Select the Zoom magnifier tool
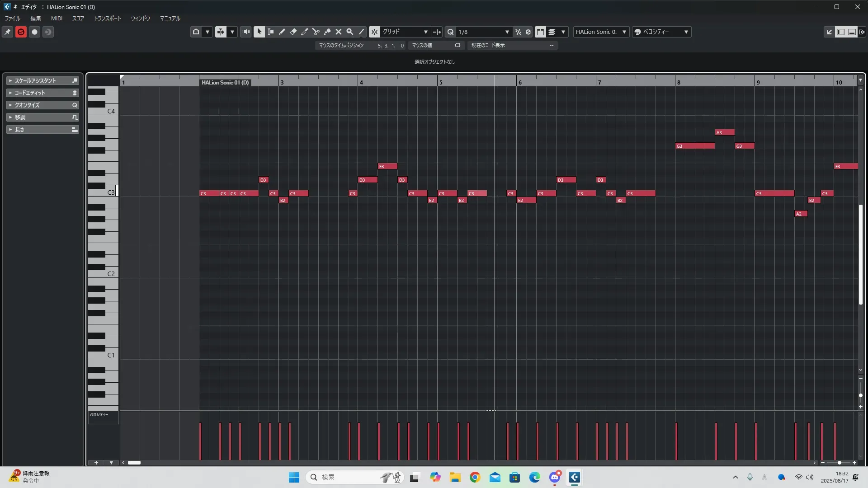Image resolution: width=868 pixels, height=488 pixels. 349,32
